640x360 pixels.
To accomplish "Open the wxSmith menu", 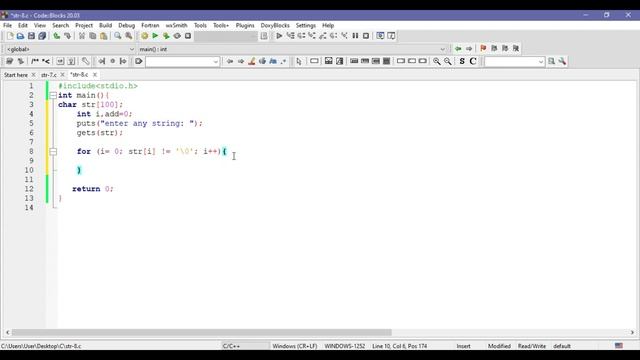I will point(176,25).
